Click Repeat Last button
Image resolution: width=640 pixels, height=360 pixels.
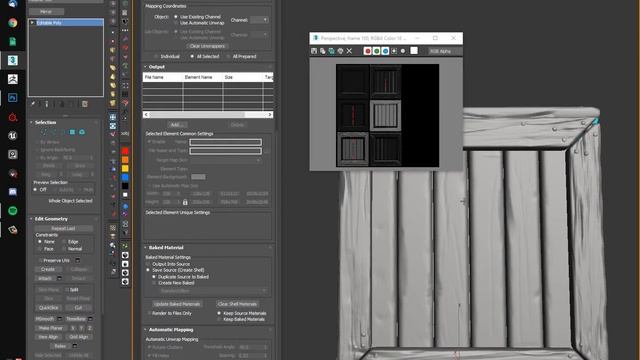[63, 229]
